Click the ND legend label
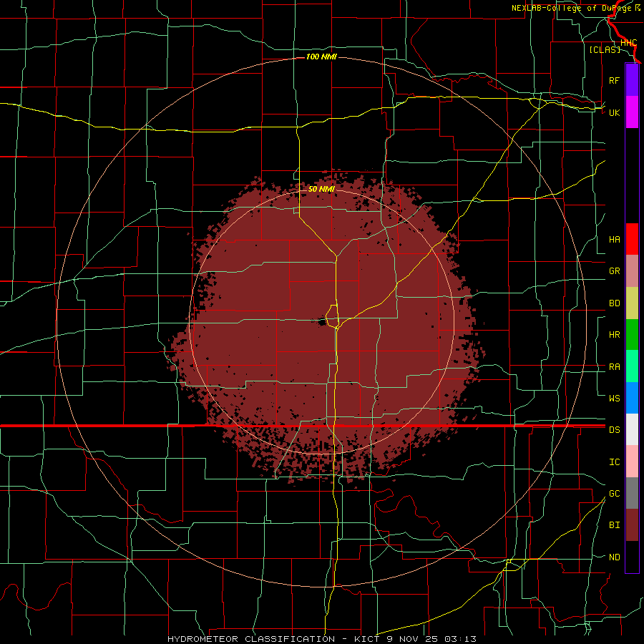Viewport: 644px width, 644px height. tap(614, 557)
